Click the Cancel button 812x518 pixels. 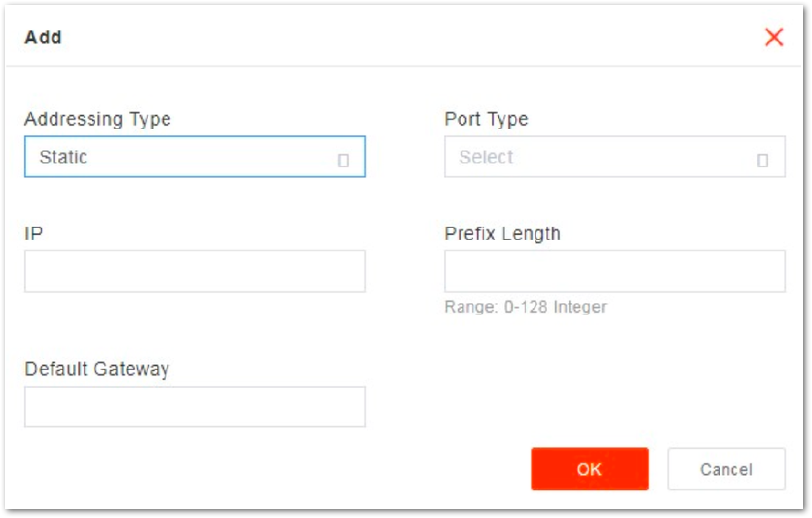coord(726,468)
